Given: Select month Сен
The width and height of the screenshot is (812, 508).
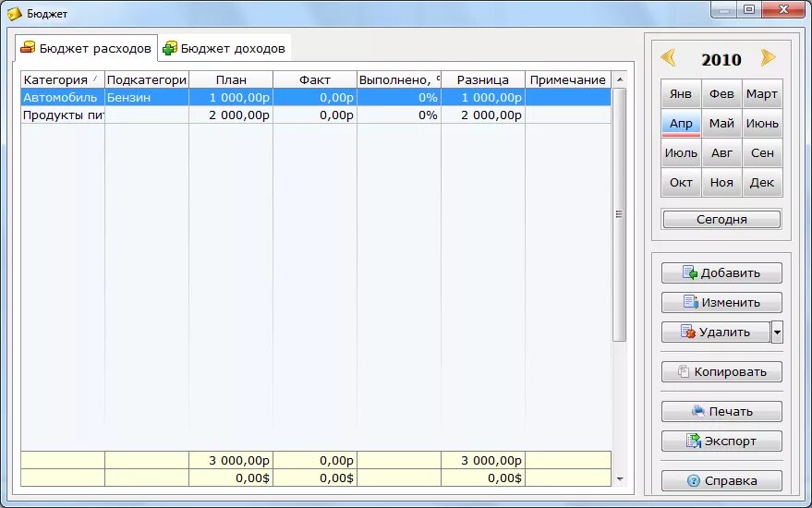Looking at the screenshot, I should (x=762, y=152).
